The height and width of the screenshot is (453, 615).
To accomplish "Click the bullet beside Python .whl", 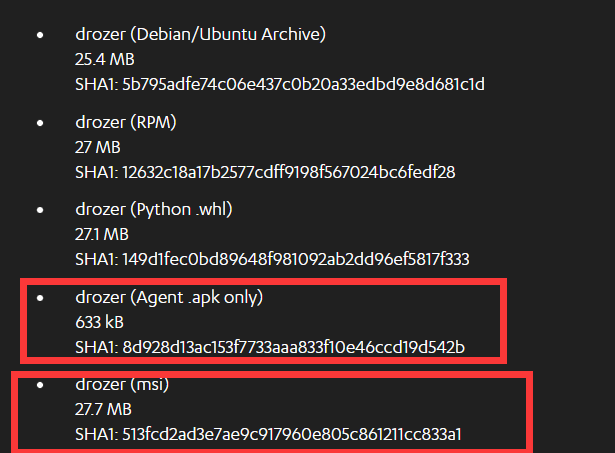I will [x=40, y=210].
